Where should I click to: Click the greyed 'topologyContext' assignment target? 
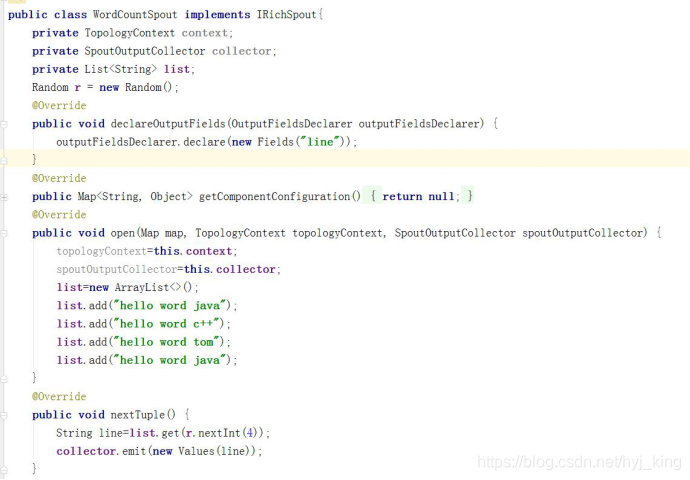click(x=102, y=251)
